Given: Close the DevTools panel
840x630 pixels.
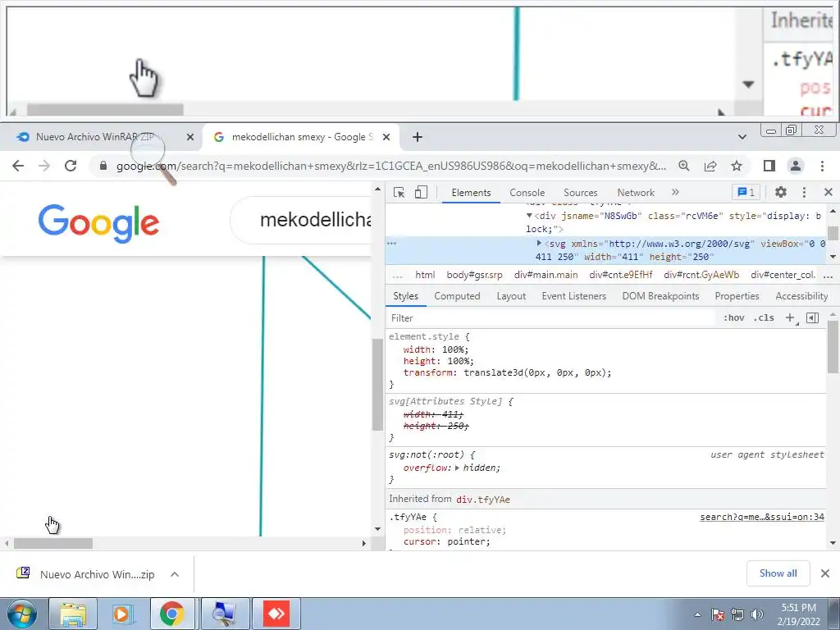Looking at the screenshot, I should tap(828, 192).
